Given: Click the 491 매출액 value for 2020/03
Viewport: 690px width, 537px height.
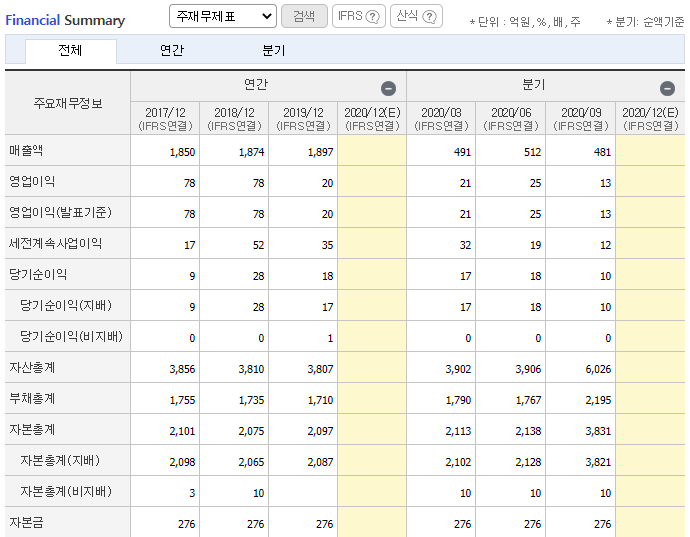Looking at the screenshot, I should tap(462, 152).
